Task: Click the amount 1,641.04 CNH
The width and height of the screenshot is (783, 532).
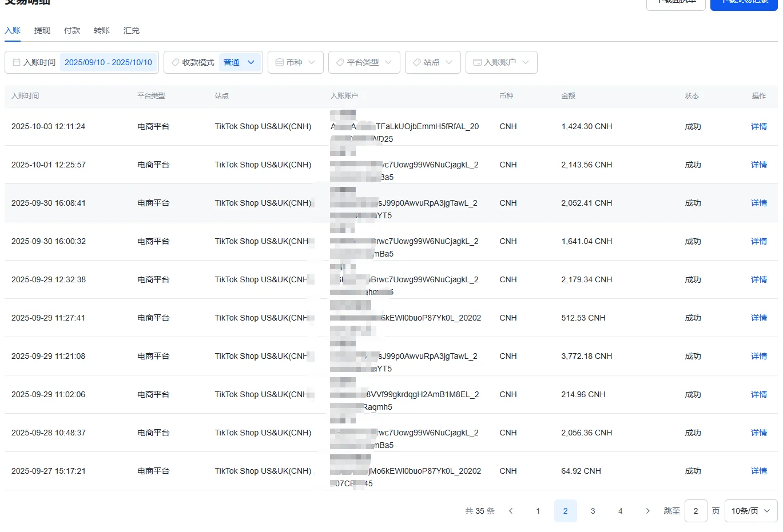Action: (x=587, y=241)
